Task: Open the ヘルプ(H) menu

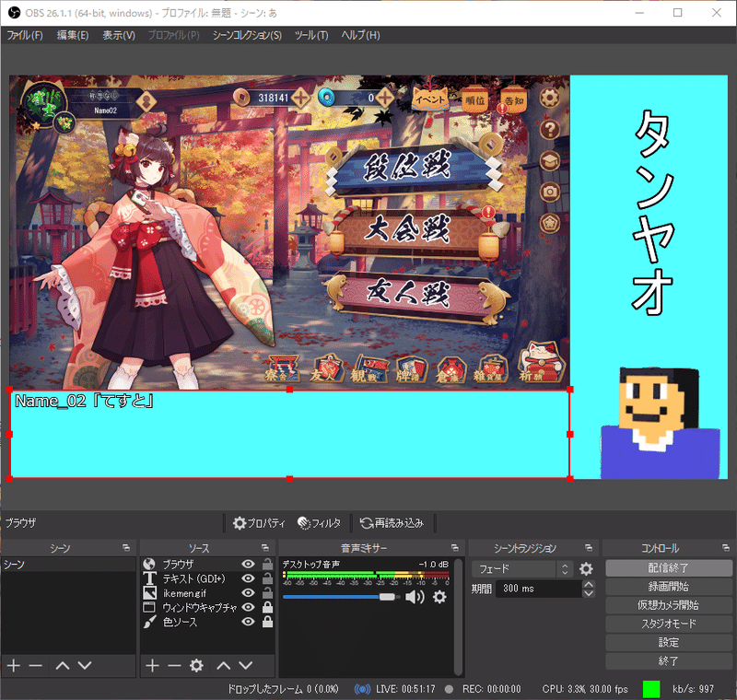Action: click(x=360, y=35)
